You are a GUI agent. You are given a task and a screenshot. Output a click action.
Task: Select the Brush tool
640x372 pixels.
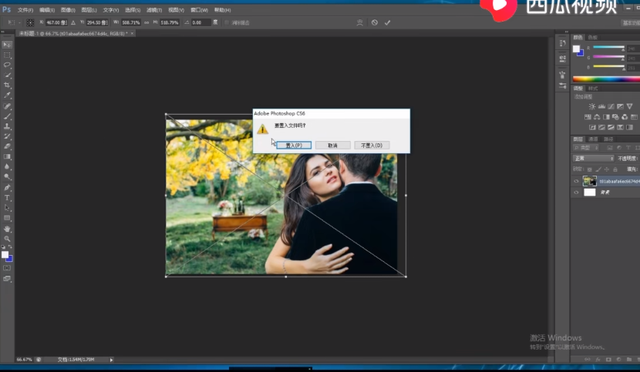[7, 116]
